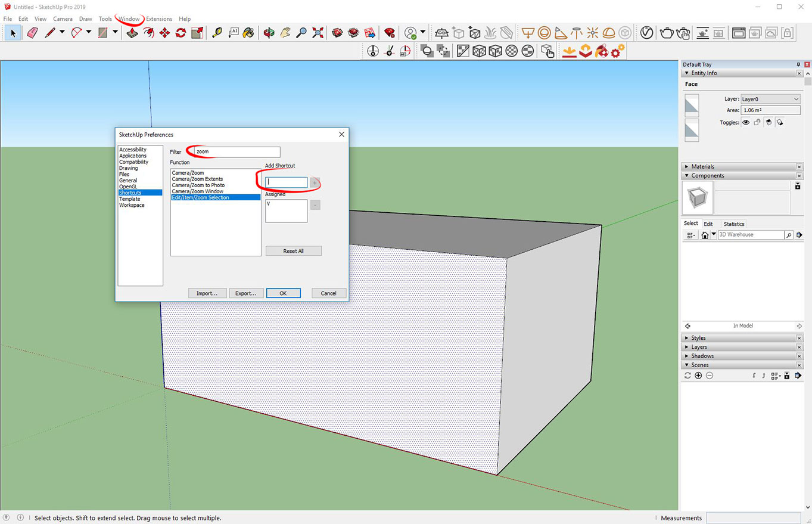Image resolution: width=812 pixels, height=524 pixels.
Task: Open the Window menu
Action: tap(129, 18)
